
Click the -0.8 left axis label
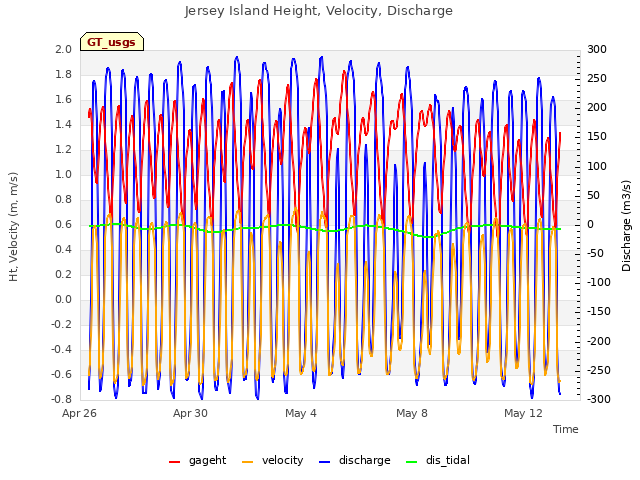click(x=61, y=399)
